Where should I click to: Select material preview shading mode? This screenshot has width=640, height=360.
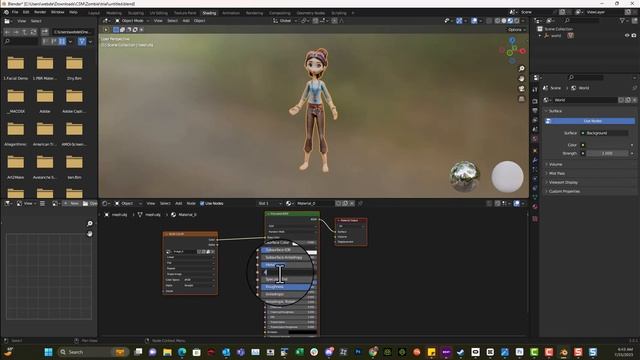coord(510,21)
